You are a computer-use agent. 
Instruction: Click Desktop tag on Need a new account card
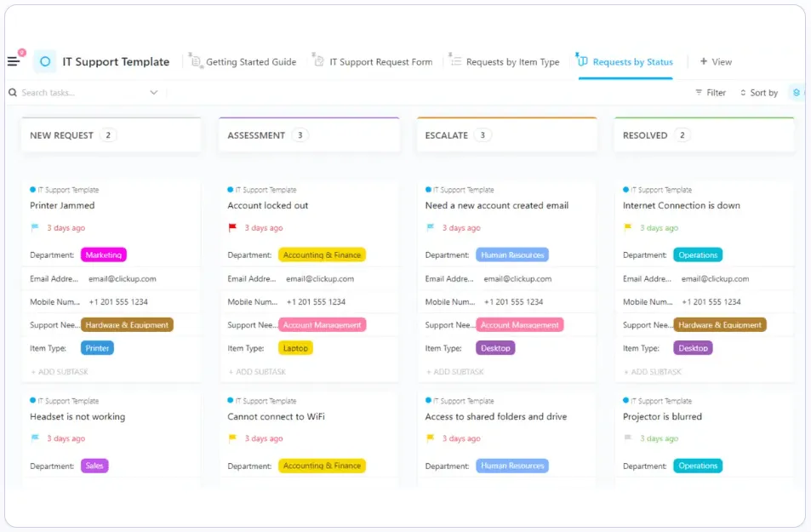click(x=495, y=348)
